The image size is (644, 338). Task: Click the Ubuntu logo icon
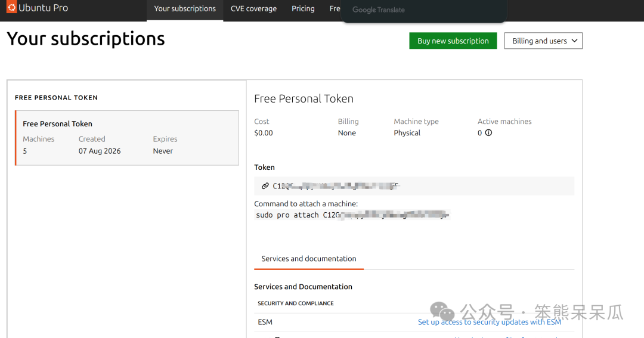[x=11, y=7]
